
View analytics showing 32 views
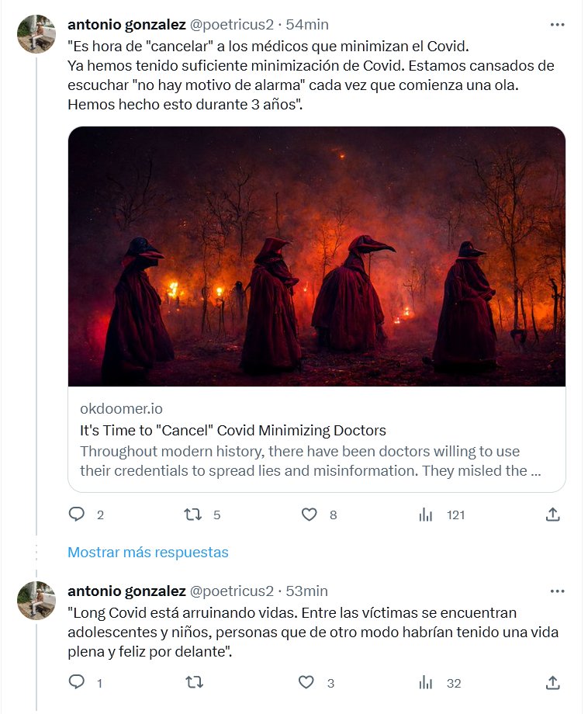tap(425, 682)
